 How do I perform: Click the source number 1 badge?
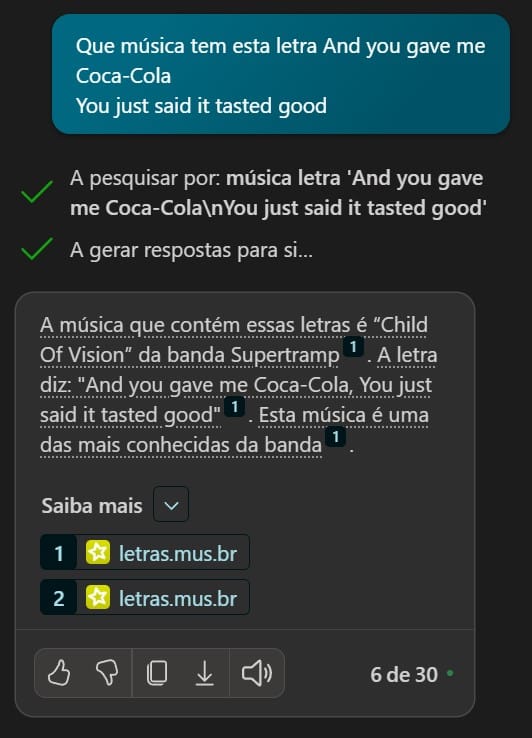tap(58, 553)
